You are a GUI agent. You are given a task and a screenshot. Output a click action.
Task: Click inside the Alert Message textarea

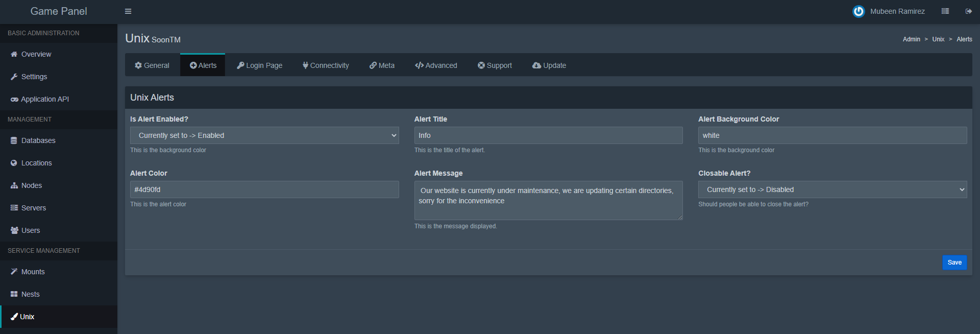coord(548,200)
